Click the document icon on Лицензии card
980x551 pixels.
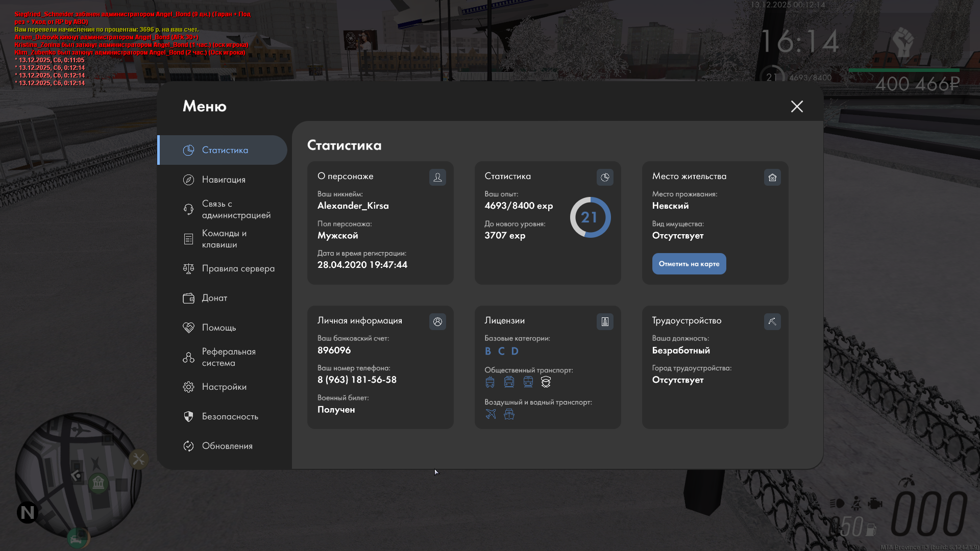tap(605, 321)
